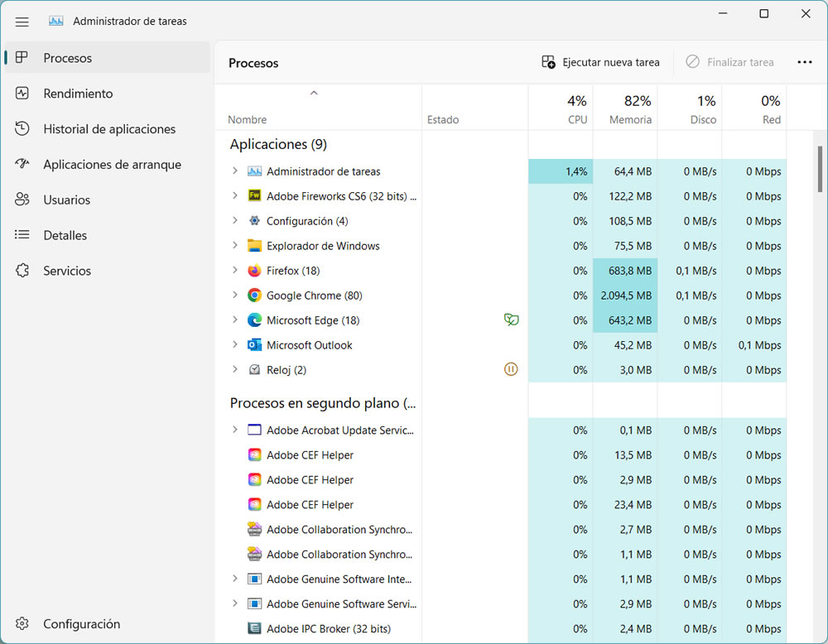
Task: Click the Configuración (4) gear app icon
Action: (x=254, y=221)
